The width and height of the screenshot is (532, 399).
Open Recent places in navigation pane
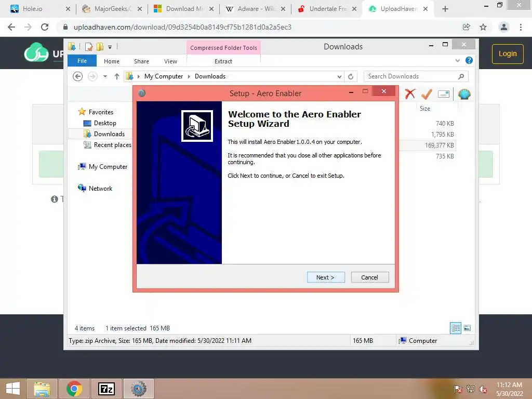(112, 145)
